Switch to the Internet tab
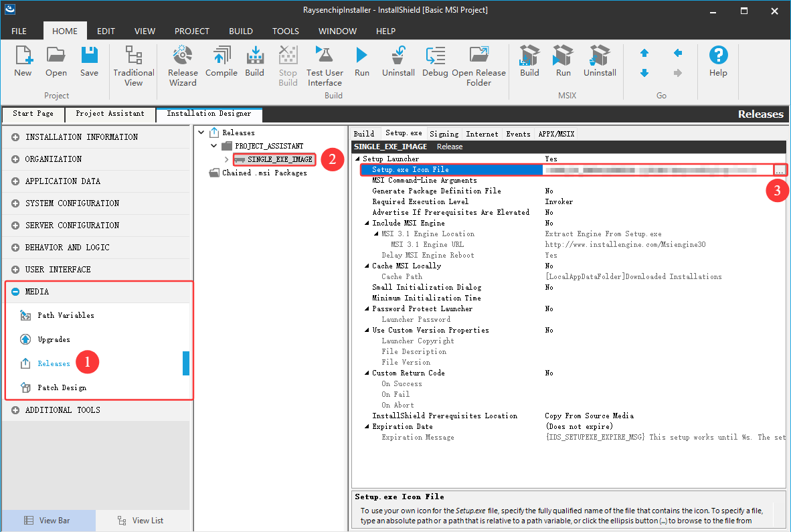791x532 pixels. (x=482, y=134)
